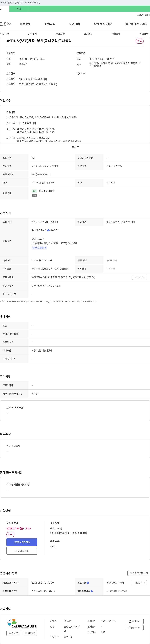This screenshot has width=150, height=644.
Task: Jump to the 우대사항 section tab
Action: click(x=60, y=34)
